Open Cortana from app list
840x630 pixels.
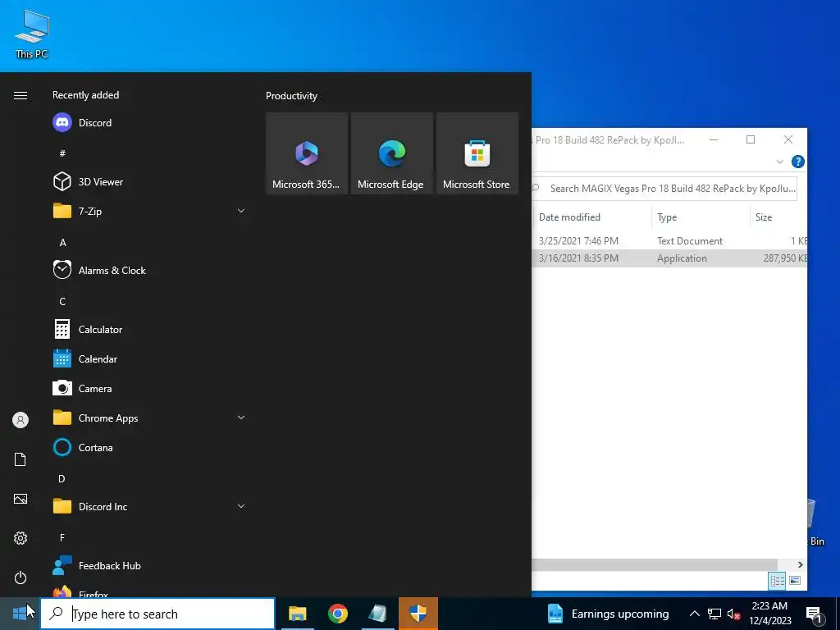click(149, 447)
